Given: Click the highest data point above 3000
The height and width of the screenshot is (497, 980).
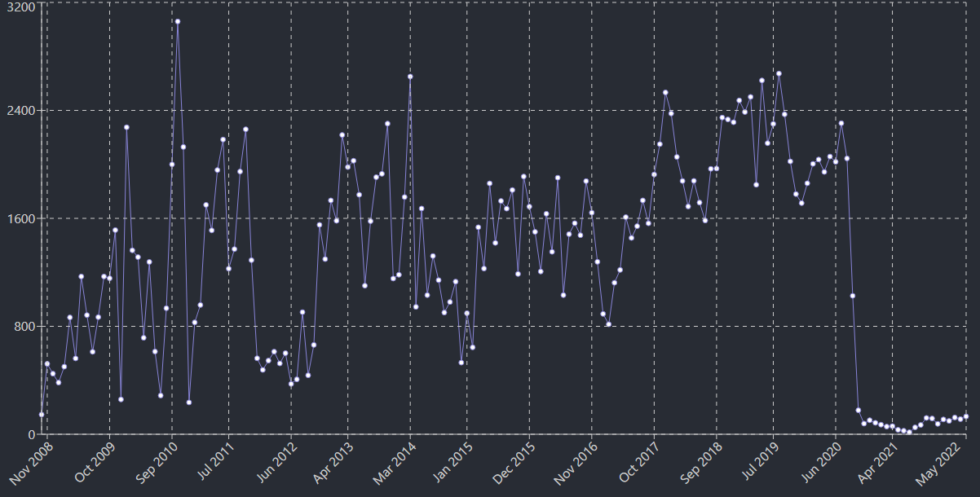Looking at the screenshot, I should 178,22.
